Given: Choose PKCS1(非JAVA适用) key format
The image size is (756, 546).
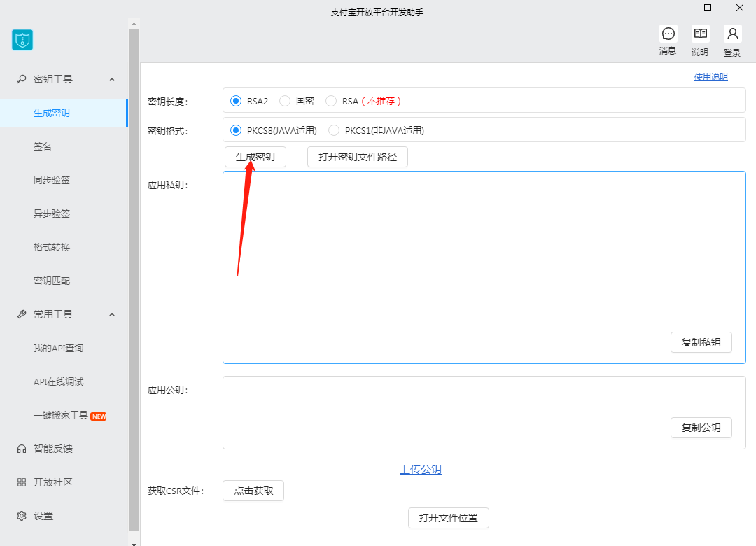Looking at the screenshot, I should pyautogui.click(x=334, y=130).
